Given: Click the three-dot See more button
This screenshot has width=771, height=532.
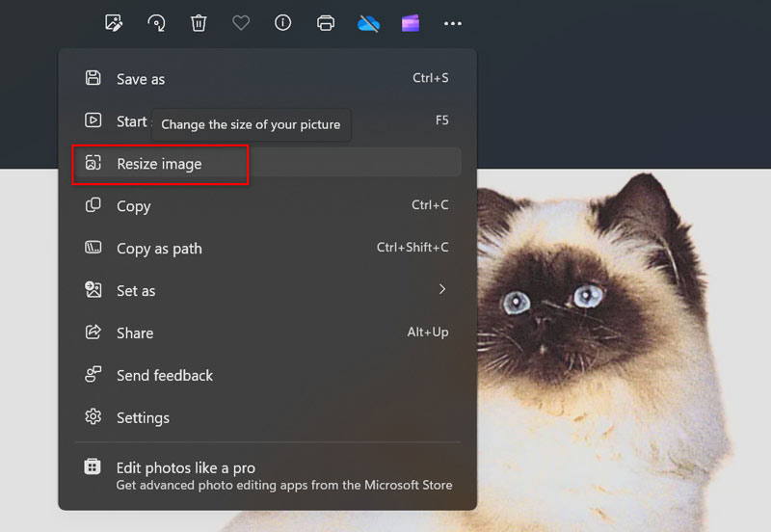Looking at the screenshot, I should [452, 23].
